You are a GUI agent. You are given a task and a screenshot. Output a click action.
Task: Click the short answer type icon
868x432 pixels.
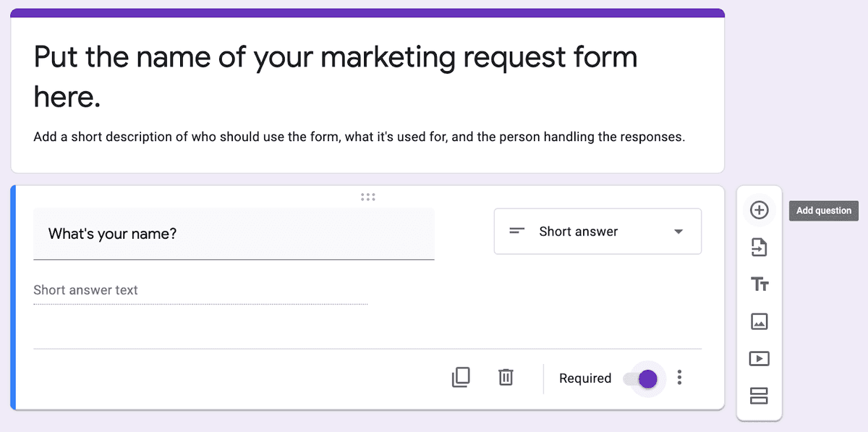tap(516, 231)
